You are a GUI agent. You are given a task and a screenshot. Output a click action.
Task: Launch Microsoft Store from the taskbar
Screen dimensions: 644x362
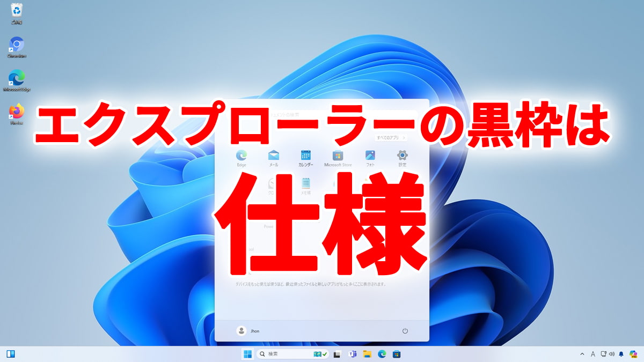click(397, 354)
